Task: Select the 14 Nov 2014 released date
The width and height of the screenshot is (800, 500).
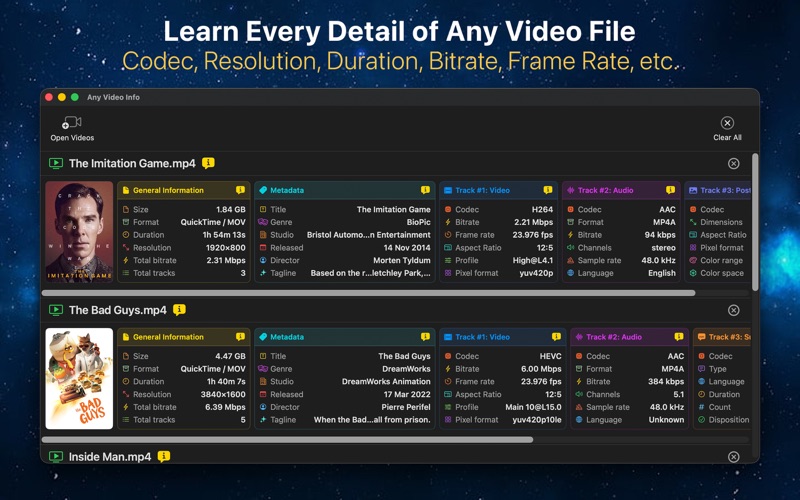Action: tap(407, 248)
